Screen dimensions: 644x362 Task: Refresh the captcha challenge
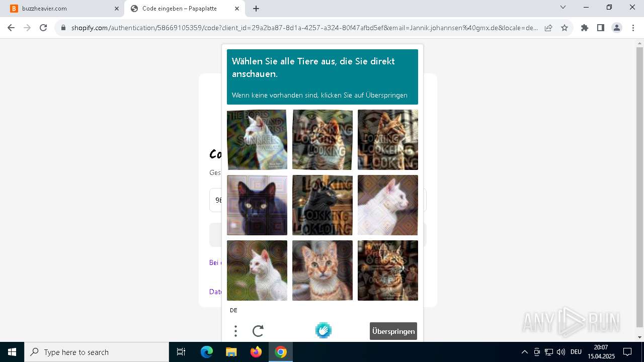pos(258,331)
